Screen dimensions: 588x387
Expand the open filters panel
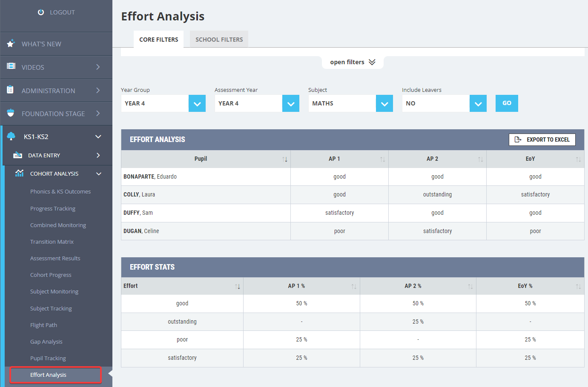click(x=353, y=62)
